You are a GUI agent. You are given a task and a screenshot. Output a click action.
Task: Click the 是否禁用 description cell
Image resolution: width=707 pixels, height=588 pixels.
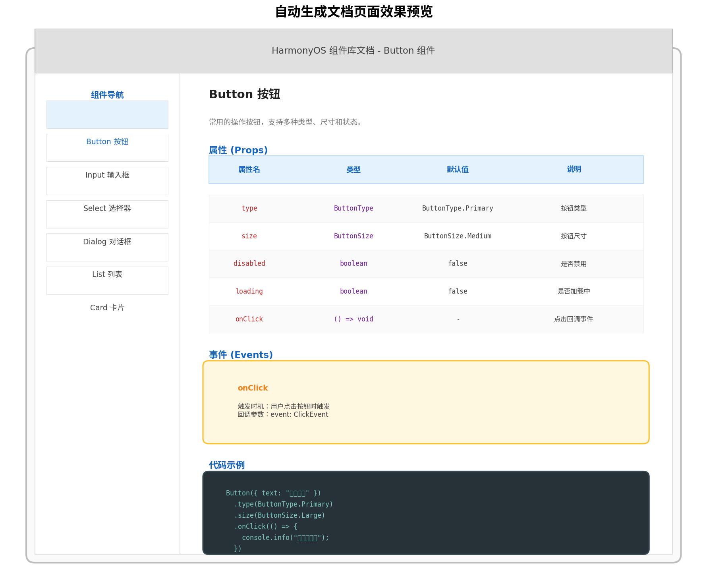pos(574,264)
